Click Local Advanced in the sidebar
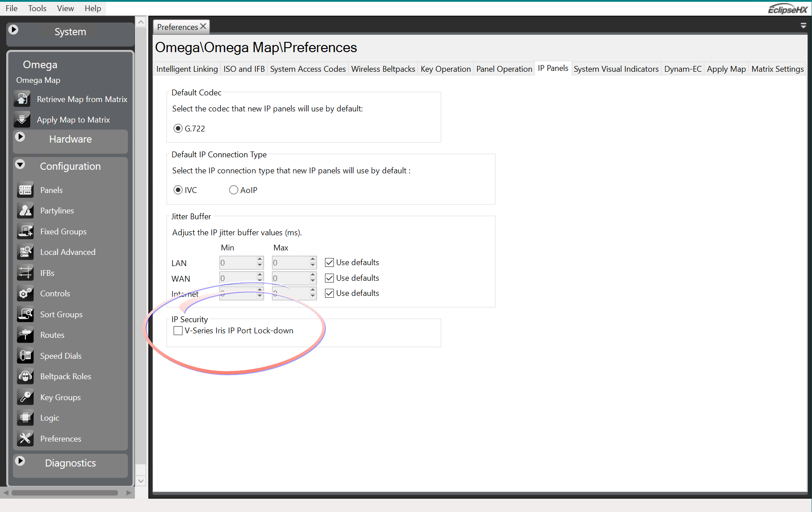Viewport: 812px width, 512px height. coord(68,252)
